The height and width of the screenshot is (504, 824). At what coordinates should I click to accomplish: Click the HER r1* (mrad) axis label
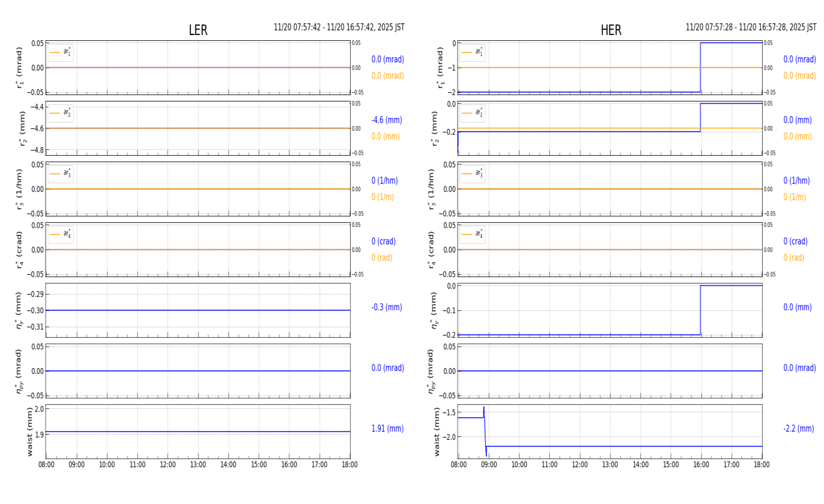pos(441,68)
